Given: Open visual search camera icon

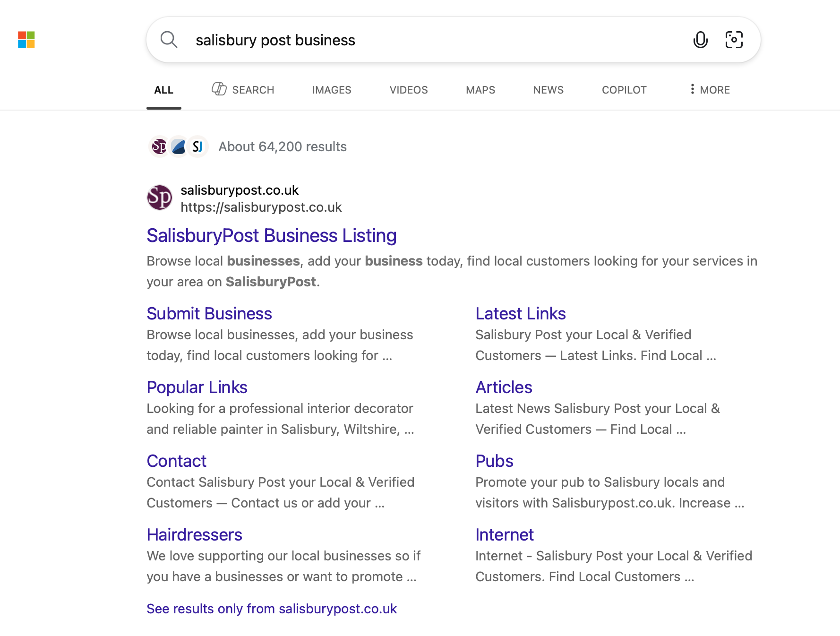Looking at the screenshot, I should point(734,40).
